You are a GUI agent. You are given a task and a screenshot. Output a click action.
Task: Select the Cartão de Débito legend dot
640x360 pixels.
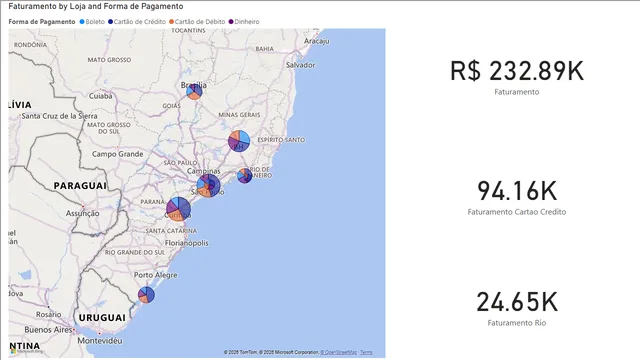[171, 22]
